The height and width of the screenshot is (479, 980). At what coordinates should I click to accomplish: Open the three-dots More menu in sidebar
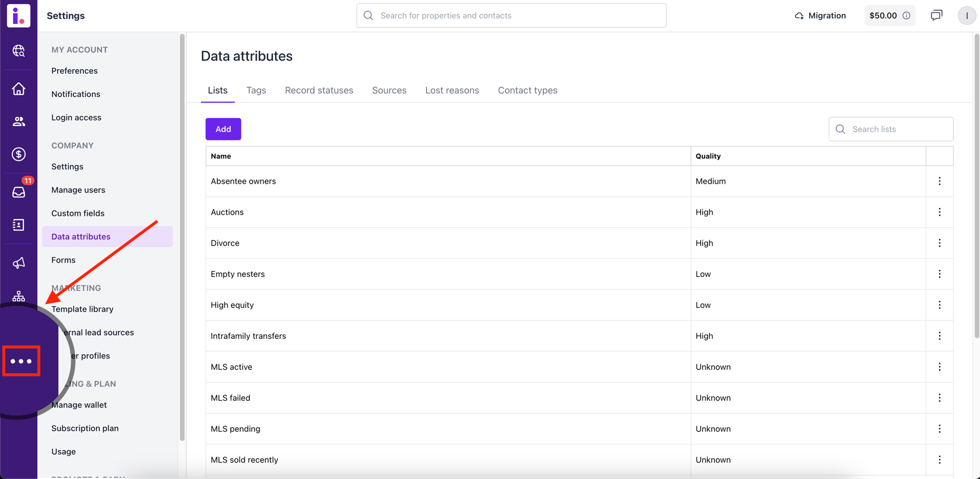pos(21,361)
